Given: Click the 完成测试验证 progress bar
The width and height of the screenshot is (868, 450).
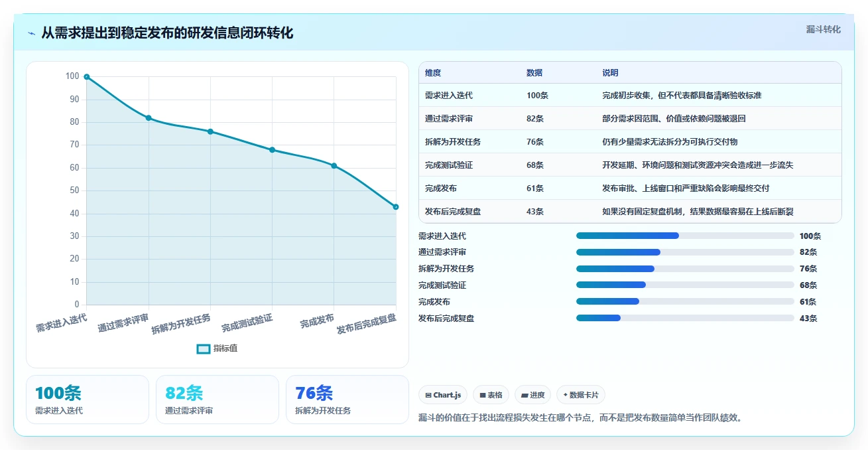Looking at the screenshot, I should click(x=685, y=285).
